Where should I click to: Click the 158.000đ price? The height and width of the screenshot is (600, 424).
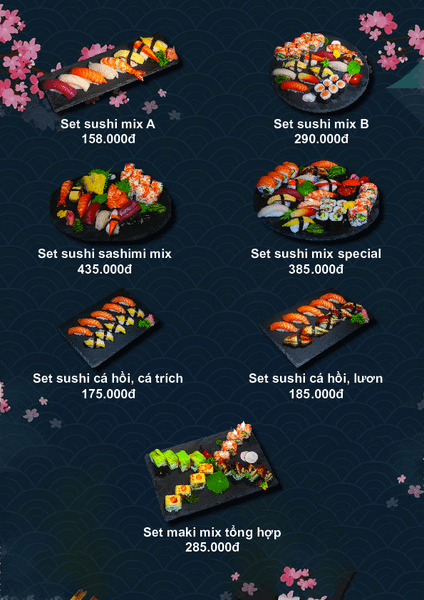coord(108,139)
